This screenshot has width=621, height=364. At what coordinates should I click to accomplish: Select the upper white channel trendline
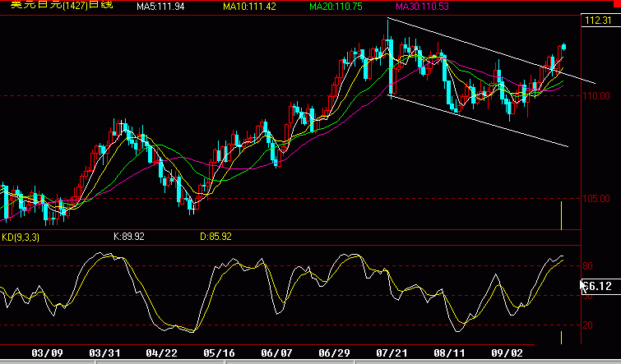click(491, 51)
